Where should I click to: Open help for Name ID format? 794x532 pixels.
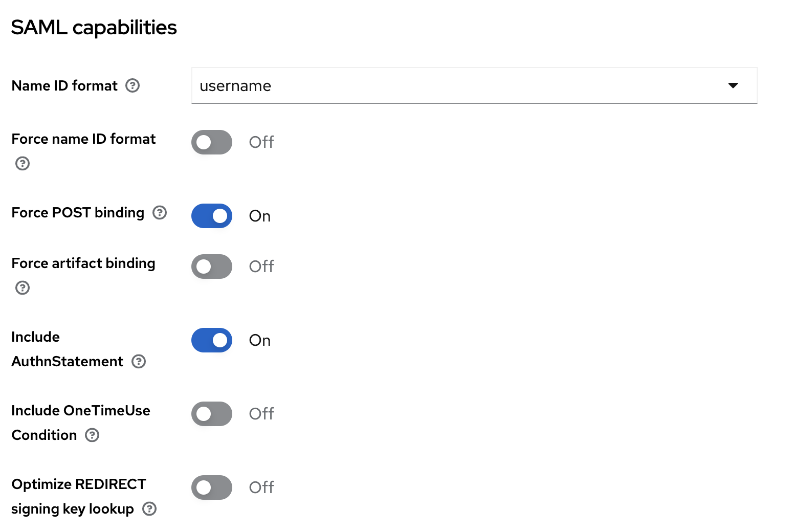(x=133, y=85)
